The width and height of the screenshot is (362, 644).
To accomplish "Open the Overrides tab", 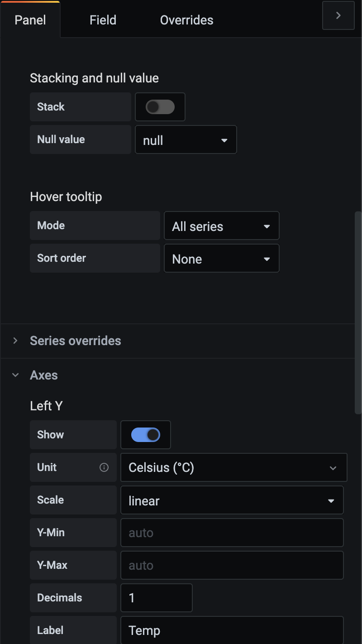I will pyautogui.click(x=186, y=20).
